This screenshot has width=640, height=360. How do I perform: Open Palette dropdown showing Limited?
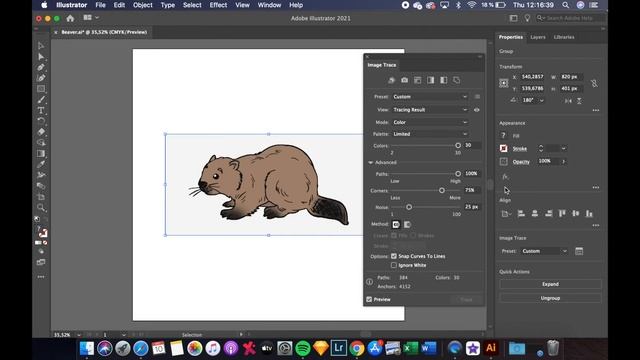pyautogui.click(x=430, y=134)
